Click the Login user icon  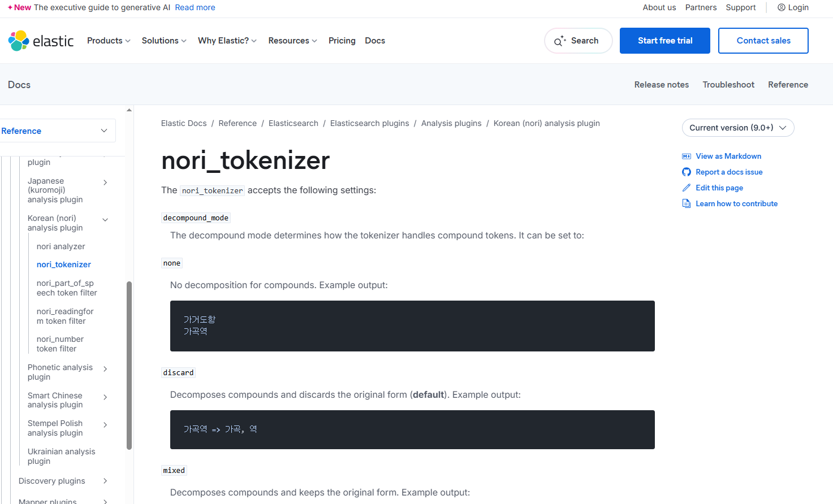tap(782, 7)
